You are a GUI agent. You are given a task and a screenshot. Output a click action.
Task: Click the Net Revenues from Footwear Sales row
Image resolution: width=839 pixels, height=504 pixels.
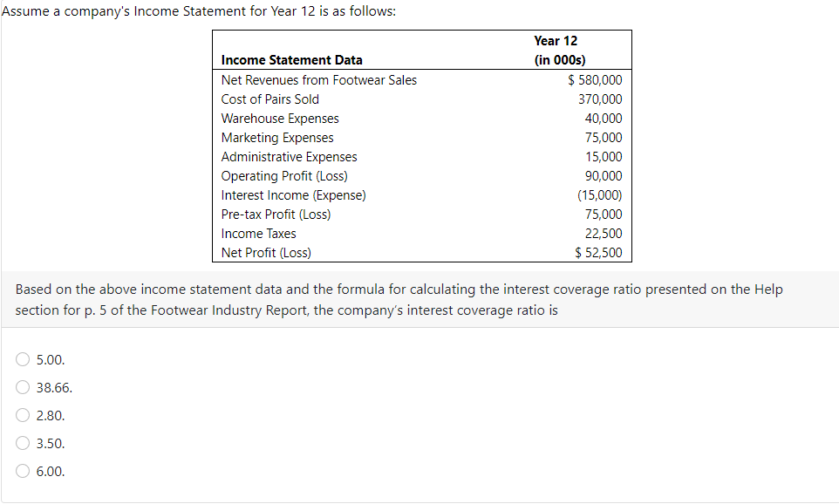click(x=318, y=79)
